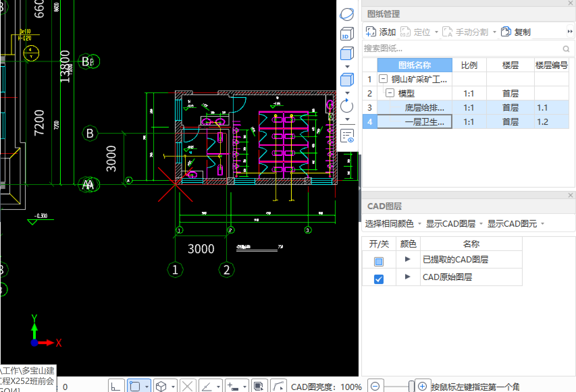Open 选择相同颜色 dropdown arrow
The height and width of the screenshot is (392, 576).
click(x=420, y=223)
